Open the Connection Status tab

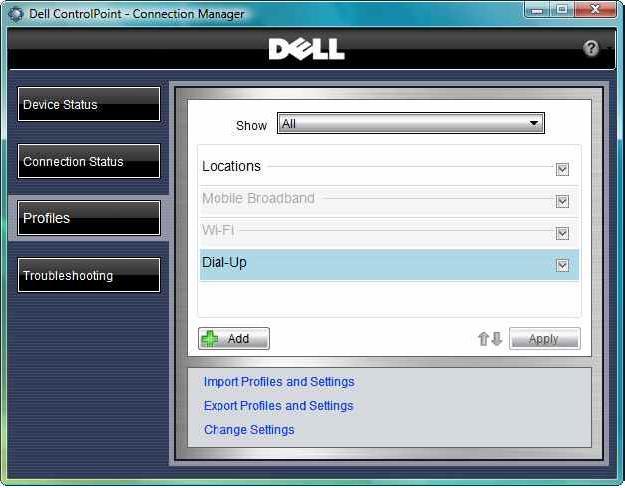pos(89,162)
